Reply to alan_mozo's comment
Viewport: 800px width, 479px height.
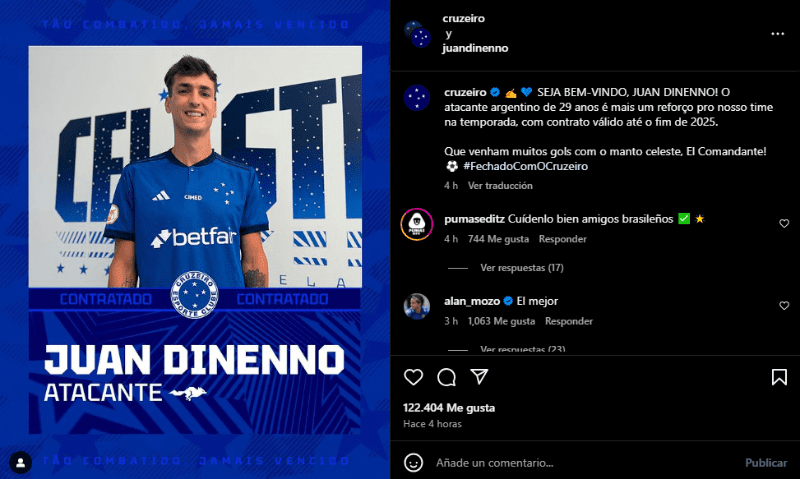pyautogui.click(x=568, y=321)
